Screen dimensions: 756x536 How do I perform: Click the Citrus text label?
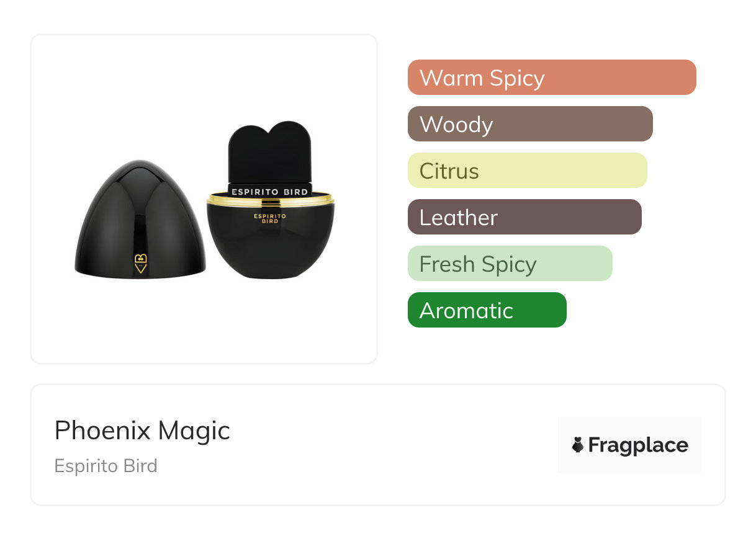tap(449, 171)
